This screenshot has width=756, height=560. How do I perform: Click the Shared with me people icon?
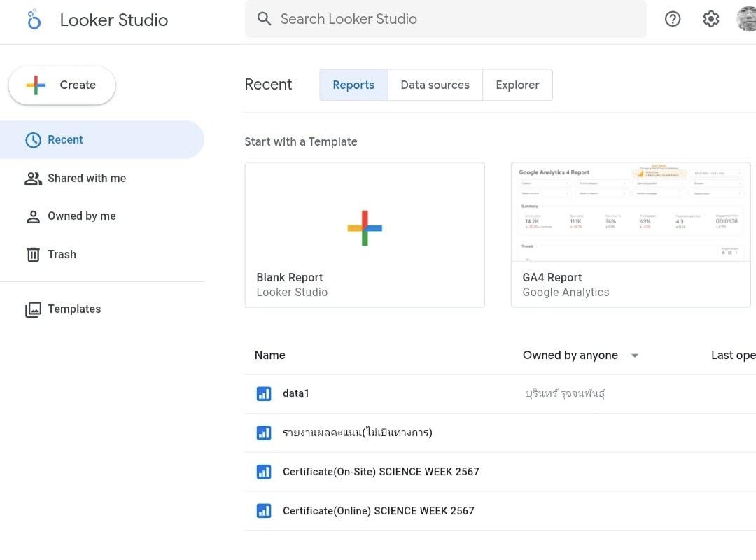(33, 178)
